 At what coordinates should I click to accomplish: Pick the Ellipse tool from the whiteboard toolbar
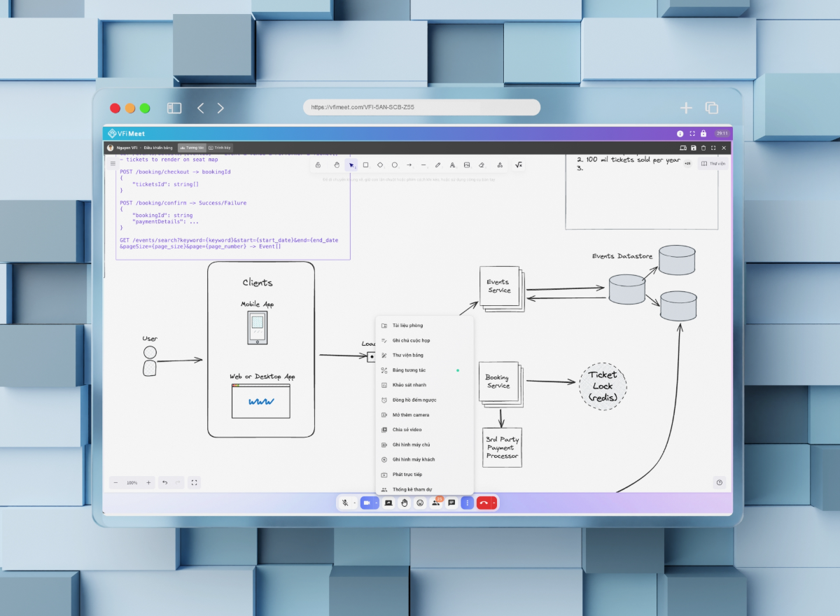[x=395, y=164]
